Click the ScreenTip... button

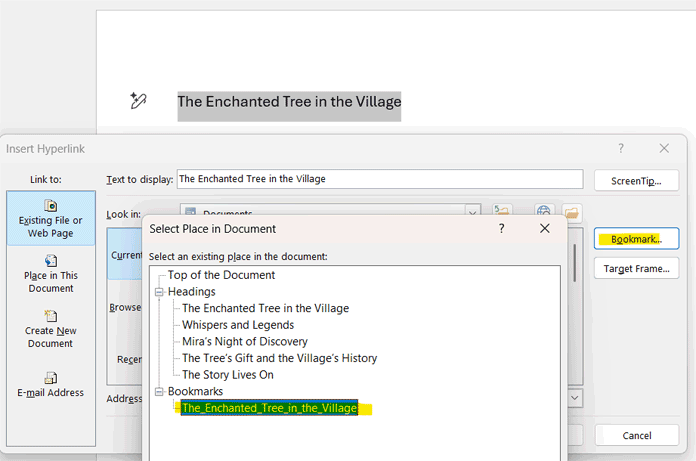point(636,181)
